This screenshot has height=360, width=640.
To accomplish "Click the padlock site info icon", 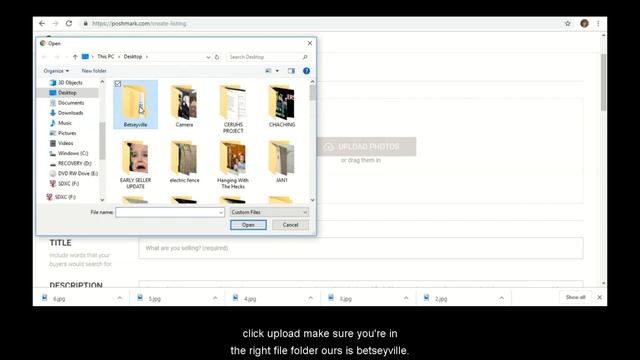I will [x=85, y=24].
